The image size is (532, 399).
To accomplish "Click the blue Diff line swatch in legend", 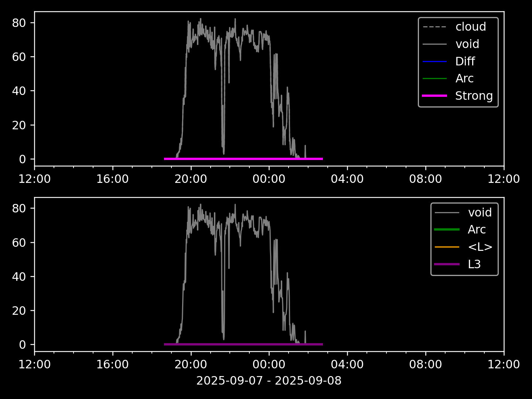I will pyautogui.click(x=434, y=61).
